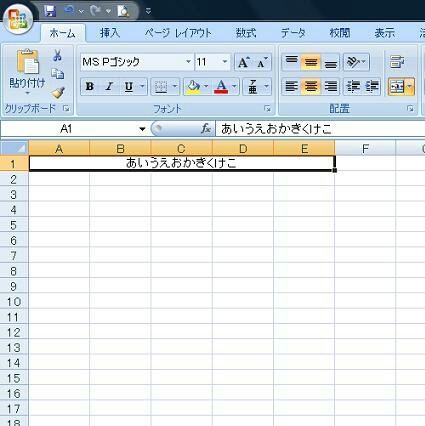The image size is (425, 426).
Task: Select all cells with corner button
Action: pos(14,148)
